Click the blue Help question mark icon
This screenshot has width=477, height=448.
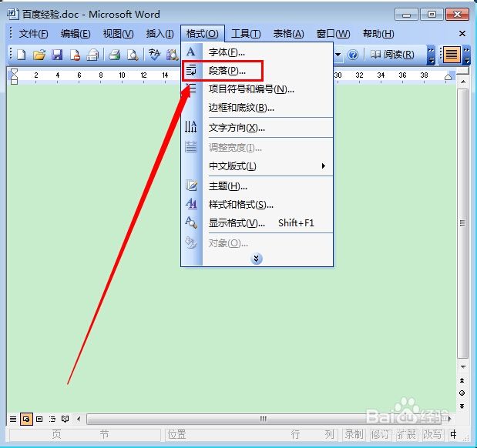[x=353, y=55]
